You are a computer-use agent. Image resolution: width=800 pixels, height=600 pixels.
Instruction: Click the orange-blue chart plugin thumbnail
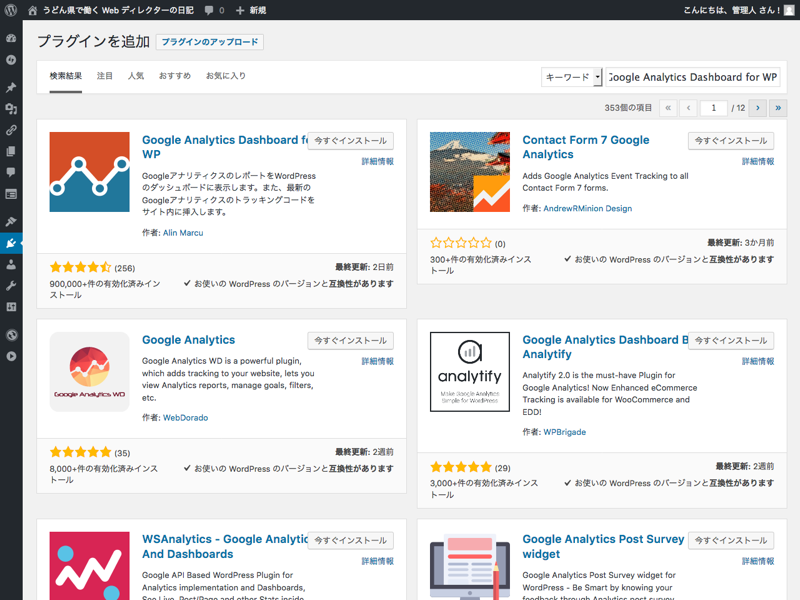pyautogui.click(x=89, y=172)
